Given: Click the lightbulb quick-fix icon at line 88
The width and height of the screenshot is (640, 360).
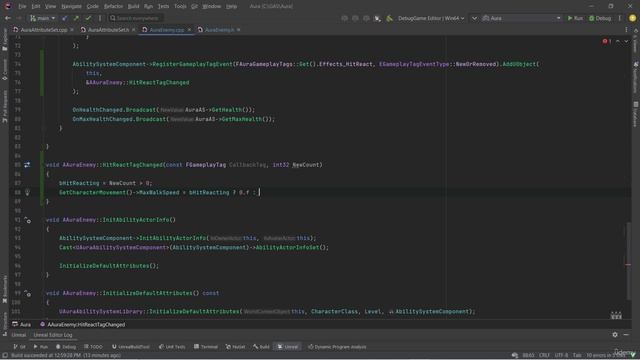Looking at the screenshot, I should pos(27,192).
